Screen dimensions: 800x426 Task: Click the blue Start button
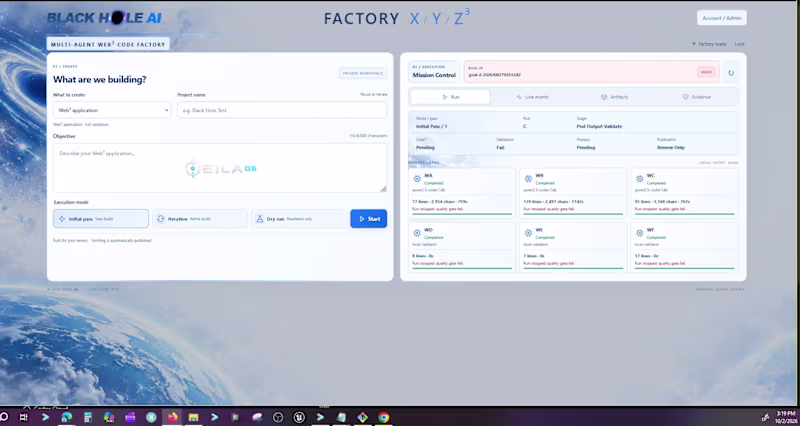point(368,218)
